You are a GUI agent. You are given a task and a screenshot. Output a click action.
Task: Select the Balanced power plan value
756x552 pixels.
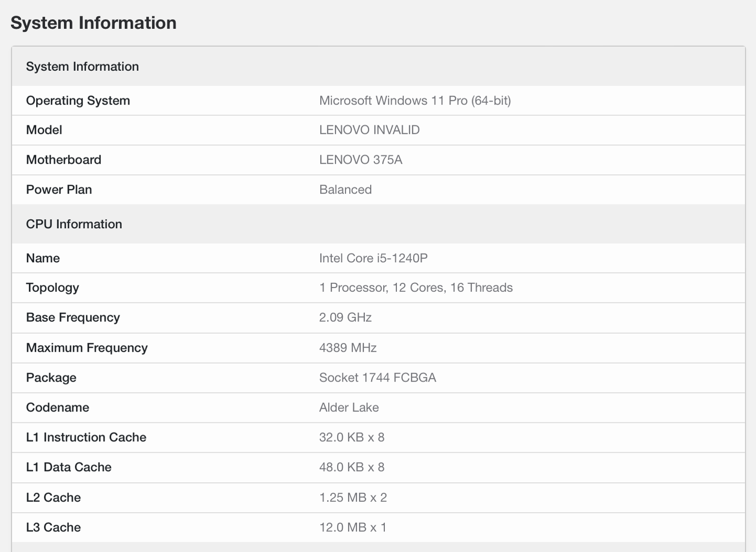345,190
